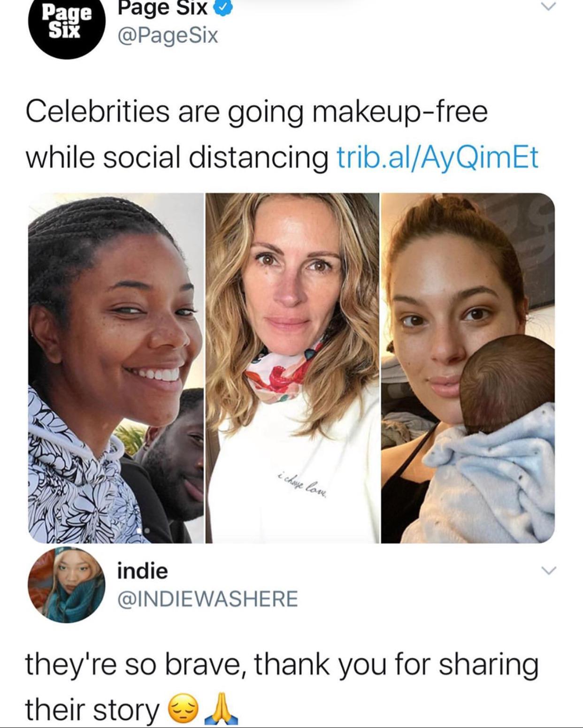Screen dimensions: 583x728
Task: Click the Page Six display name
Action: click(x=162, y=8)
